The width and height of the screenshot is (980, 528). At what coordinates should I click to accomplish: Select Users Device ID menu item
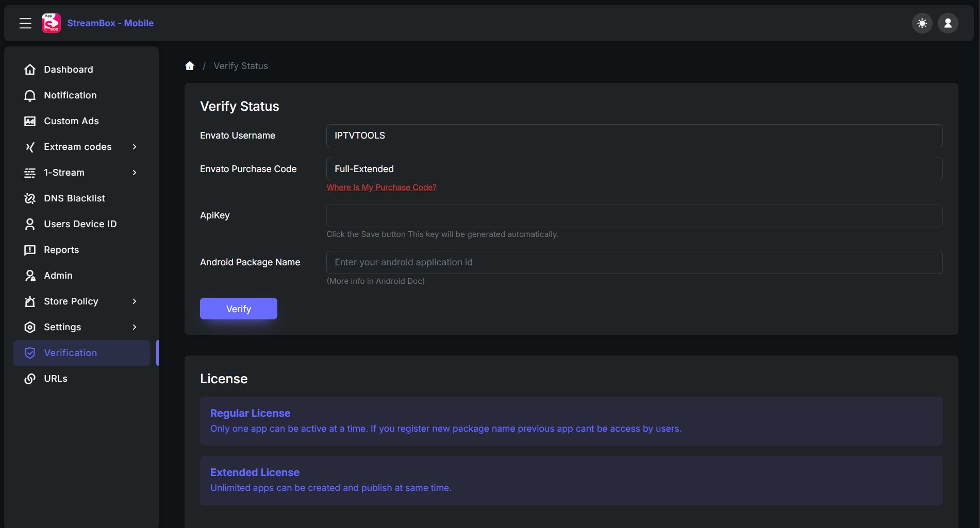tap(81, 224)
